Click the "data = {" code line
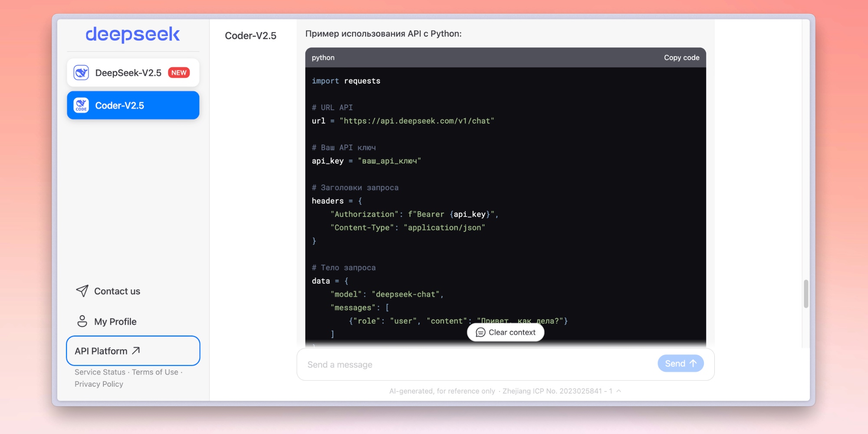This screenshot has width=868, height=434. coord(330,281)
